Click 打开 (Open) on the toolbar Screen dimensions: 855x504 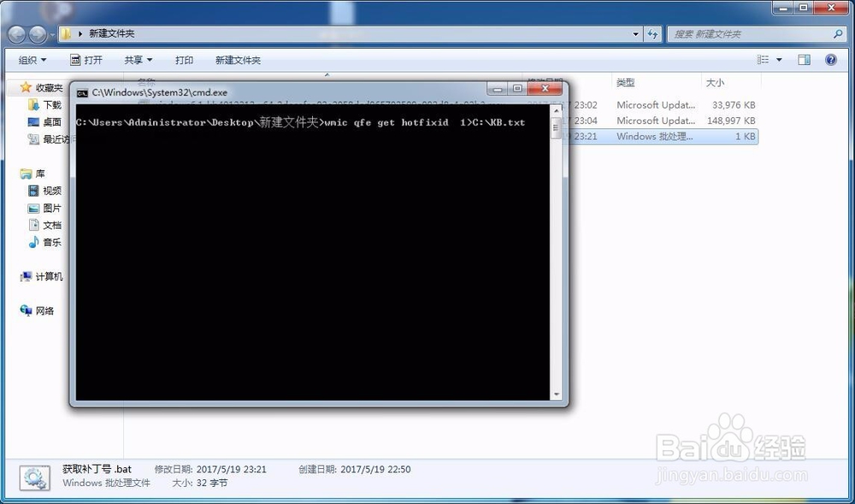(x=87, y=59)
